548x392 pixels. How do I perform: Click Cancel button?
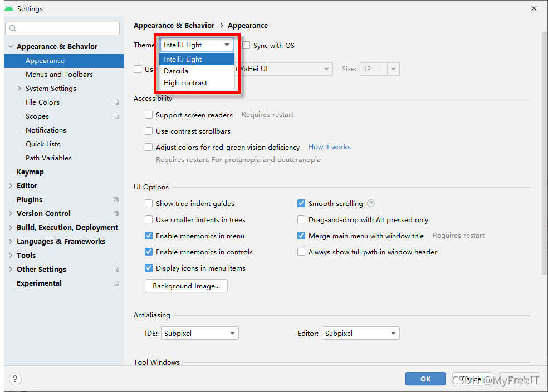point(472,379)
